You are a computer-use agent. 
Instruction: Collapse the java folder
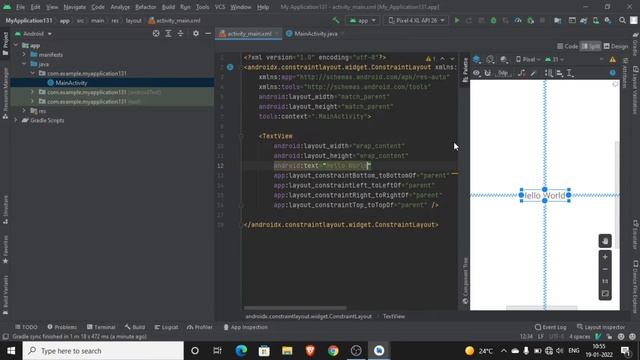24,64
